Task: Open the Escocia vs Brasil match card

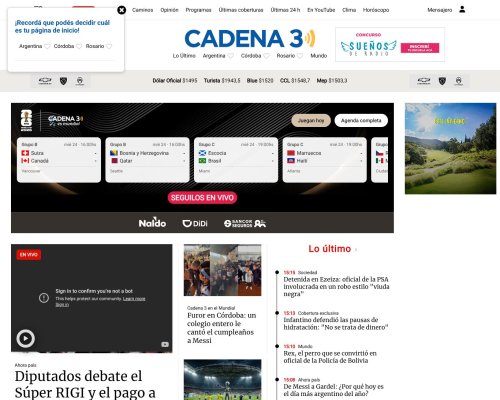Action: click(236, 160)
